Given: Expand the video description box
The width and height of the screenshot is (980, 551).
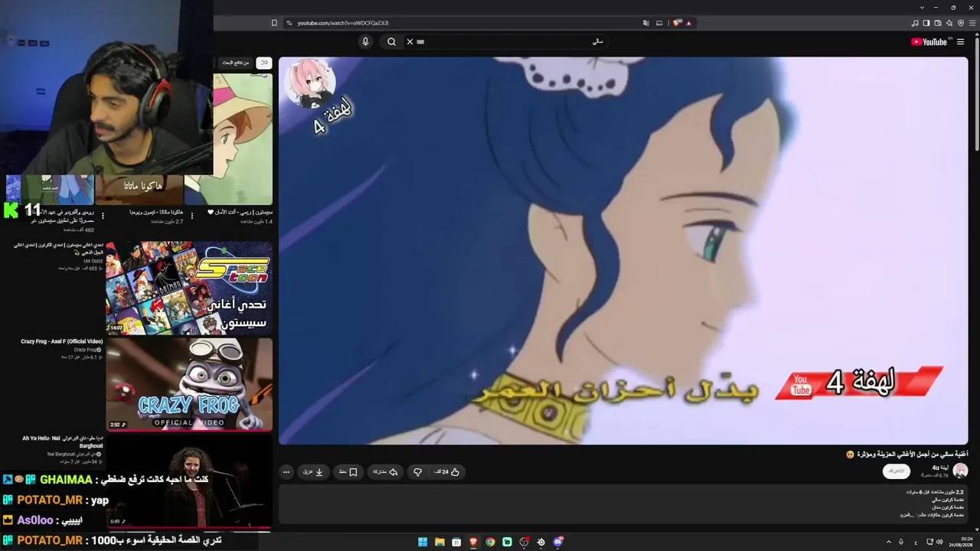Looking at the screenshot, I should 623,504.
